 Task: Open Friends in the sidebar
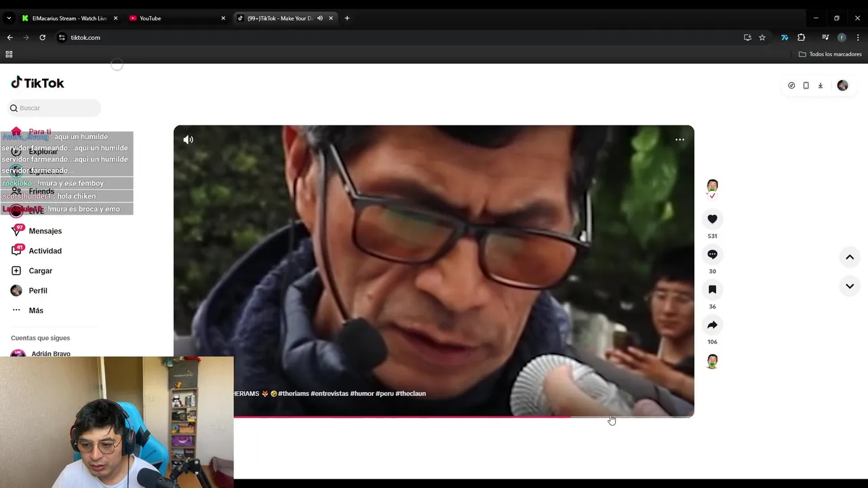41,191
